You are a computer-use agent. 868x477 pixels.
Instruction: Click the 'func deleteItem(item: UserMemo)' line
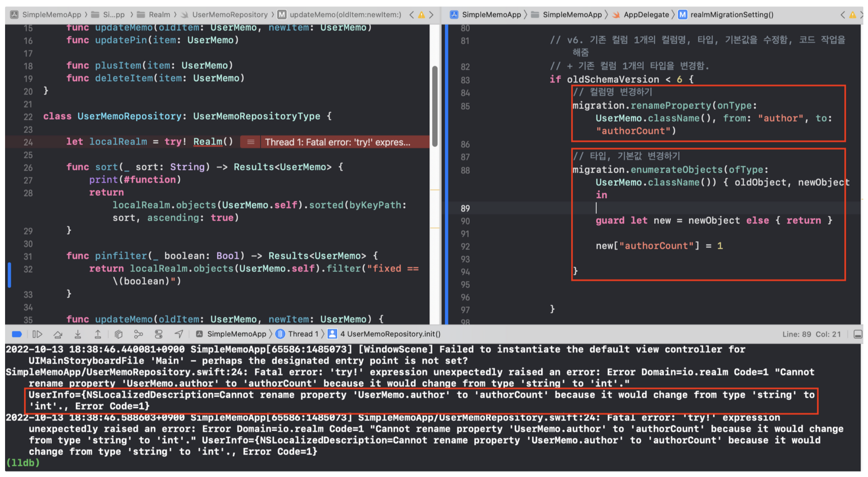(155, 78)
